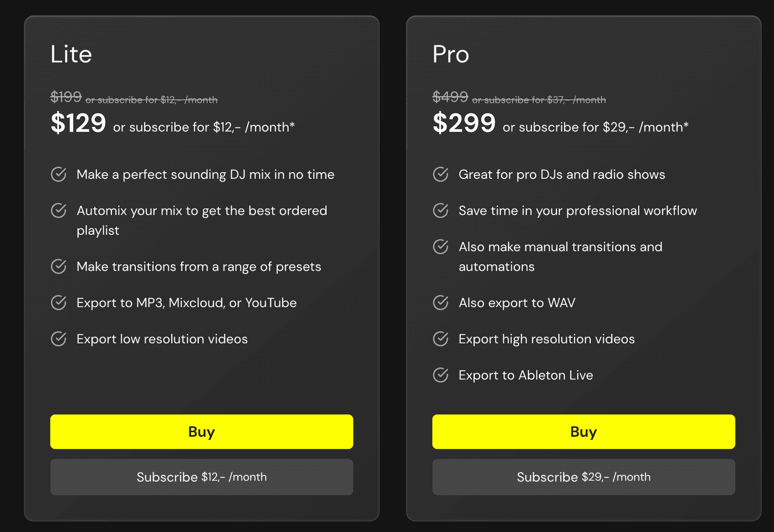Click checkmark icon beside professional workflow

440,211
